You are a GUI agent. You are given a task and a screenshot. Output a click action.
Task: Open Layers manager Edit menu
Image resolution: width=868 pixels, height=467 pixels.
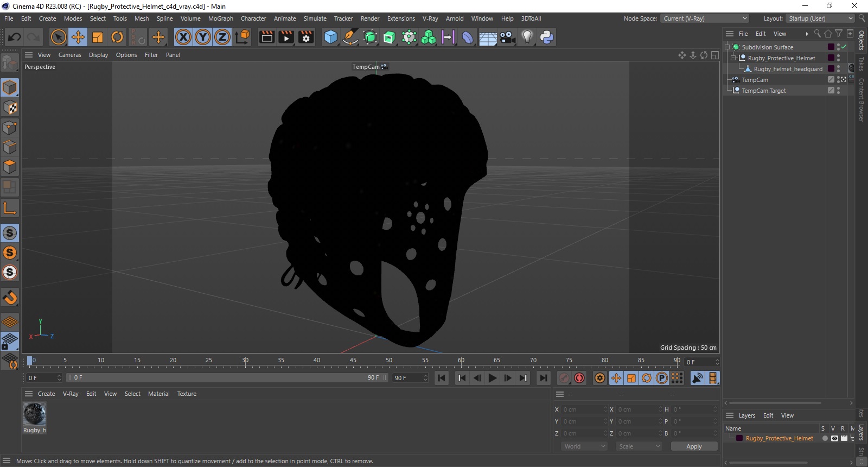(768, 415)
